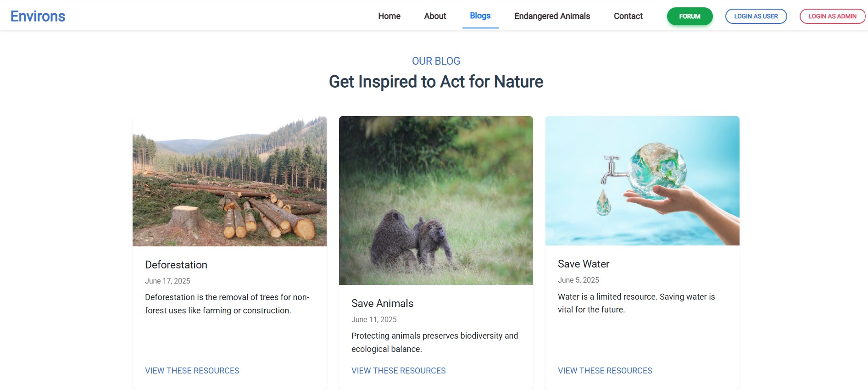
Task: Open resources for the Save Water blog
Action: click(605, 370)
